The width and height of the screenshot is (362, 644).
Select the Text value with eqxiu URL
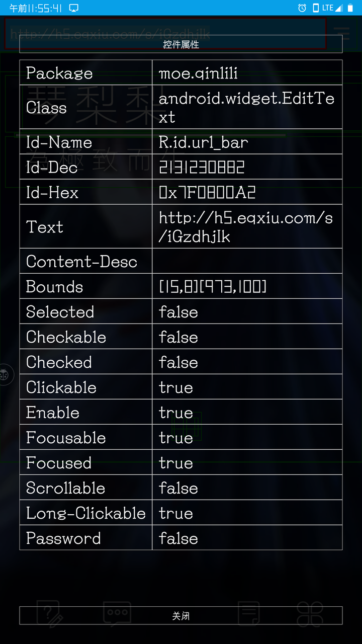pos(246,226)
